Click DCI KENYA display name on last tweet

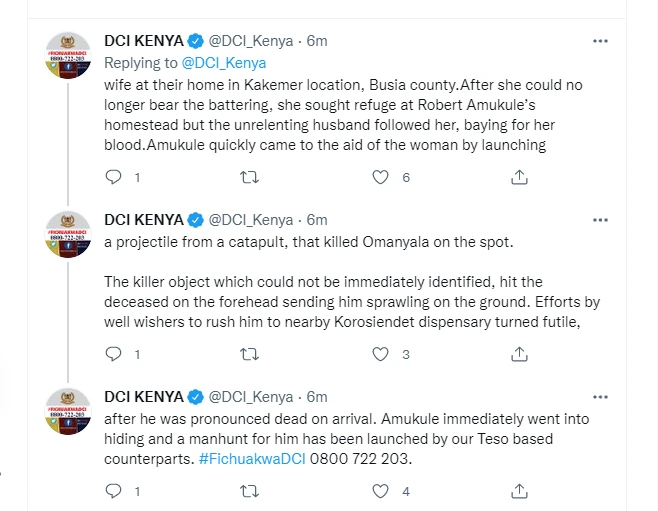(x=144, y=396)
